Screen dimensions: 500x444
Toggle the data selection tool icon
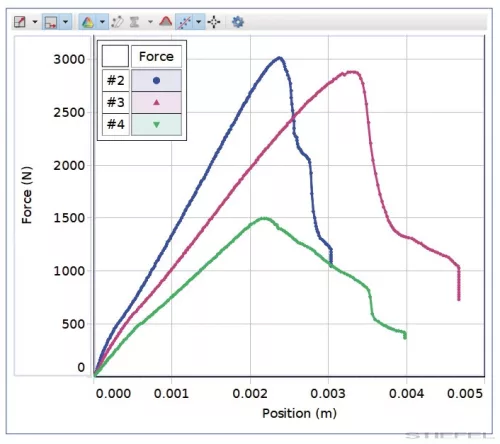coord(51,22)
